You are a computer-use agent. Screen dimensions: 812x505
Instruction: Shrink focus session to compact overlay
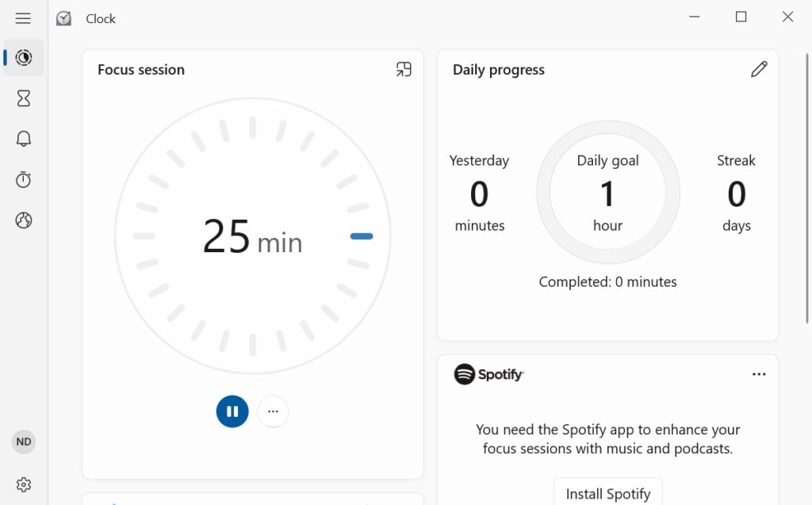point(404,70)
